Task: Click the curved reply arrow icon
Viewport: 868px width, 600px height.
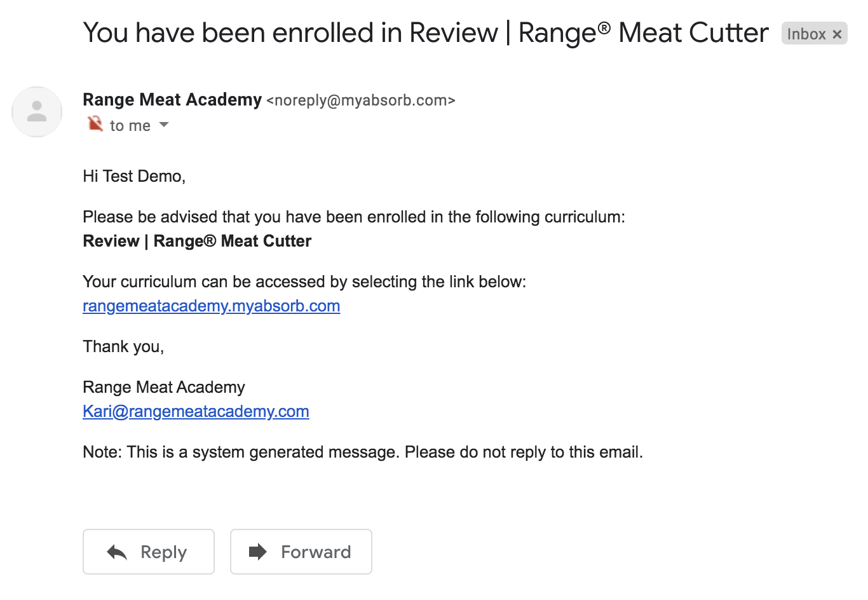Action: 117,552
